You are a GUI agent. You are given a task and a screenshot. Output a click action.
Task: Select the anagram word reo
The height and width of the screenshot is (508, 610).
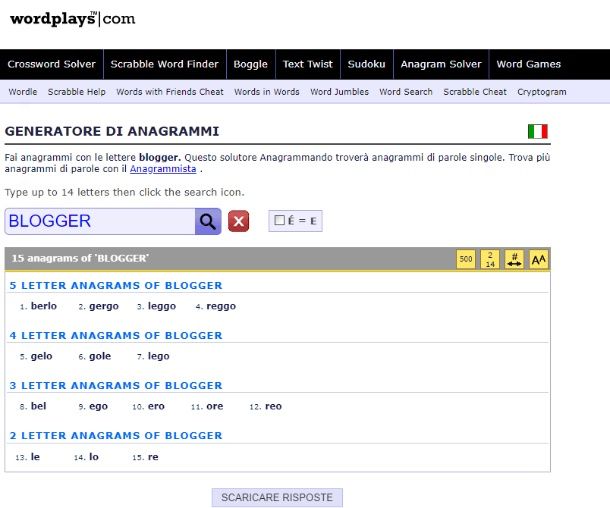pos(273,406)
